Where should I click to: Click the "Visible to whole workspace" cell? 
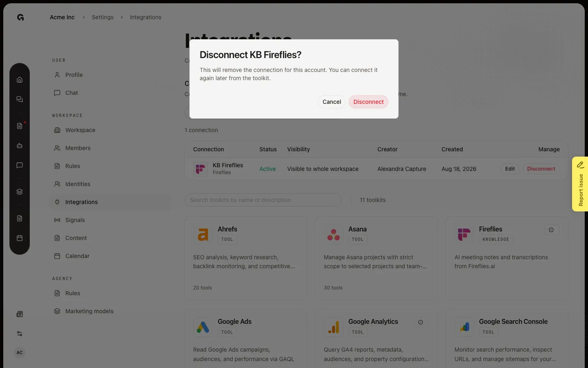(x=323, y=169)
